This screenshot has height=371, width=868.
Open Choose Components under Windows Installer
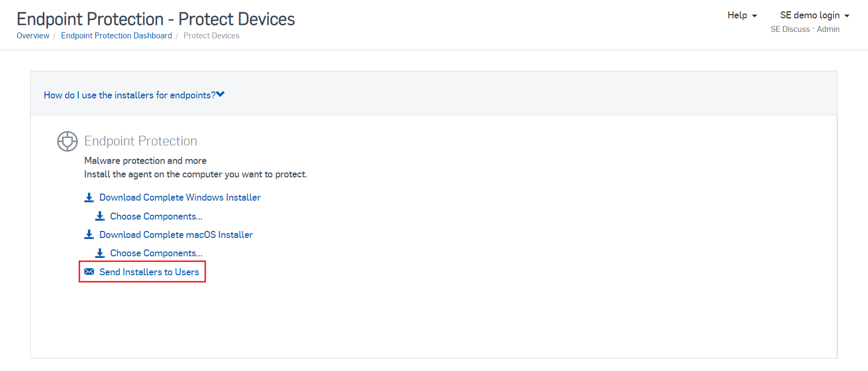156,216
